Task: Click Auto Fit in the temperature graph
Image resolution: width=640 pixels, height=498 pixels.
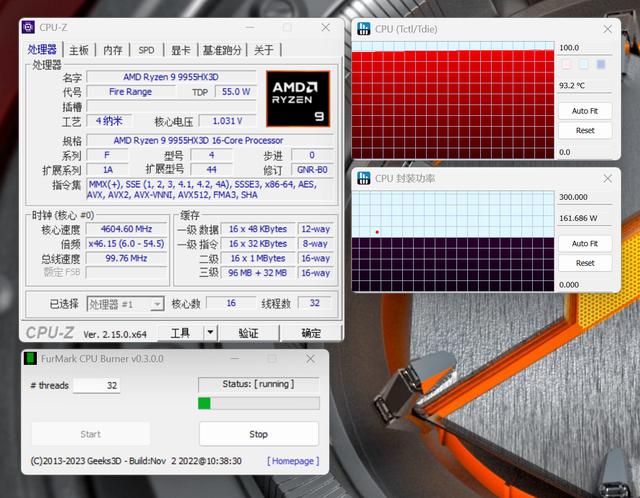Action: 585,111
